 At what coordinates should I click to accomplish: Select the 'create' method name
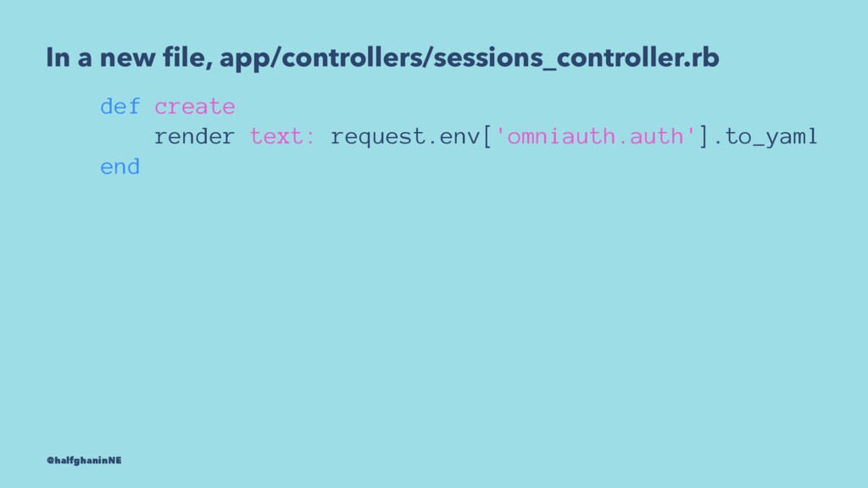[x=195, y=106]
